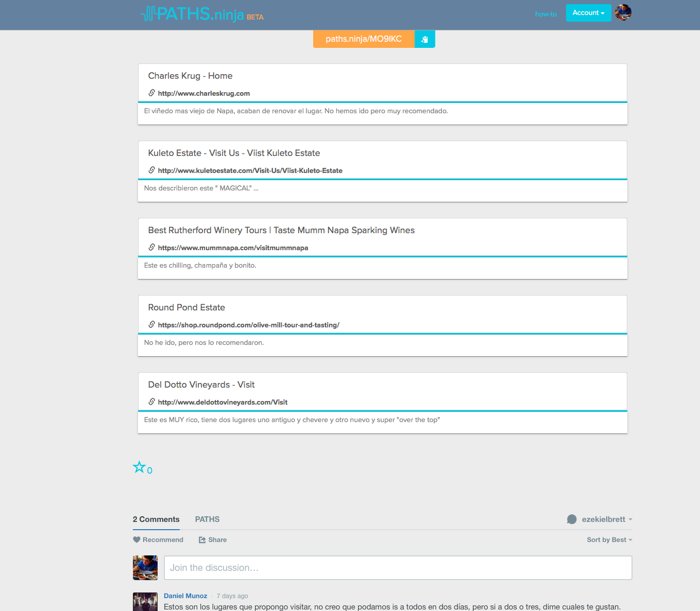
Task: Click the avatar beside the comment box
Action: tap(145, 568)
